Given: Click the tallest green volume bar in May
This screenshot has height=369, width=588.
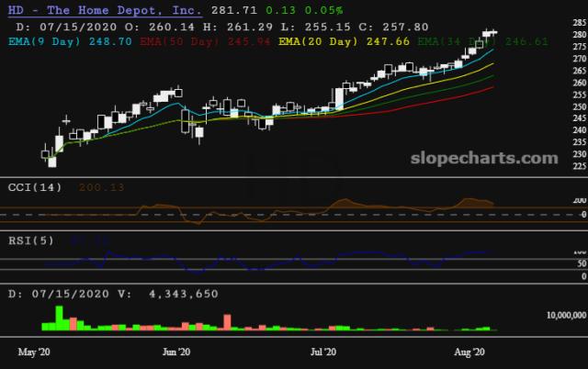Looking at the screenshot, I should coord(59,318).
